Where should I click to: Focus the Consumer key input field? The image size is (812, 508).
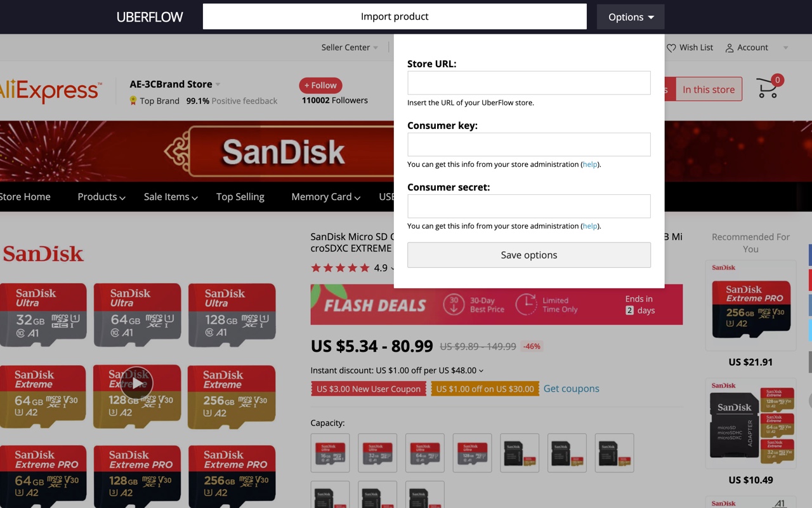(529, 145)
